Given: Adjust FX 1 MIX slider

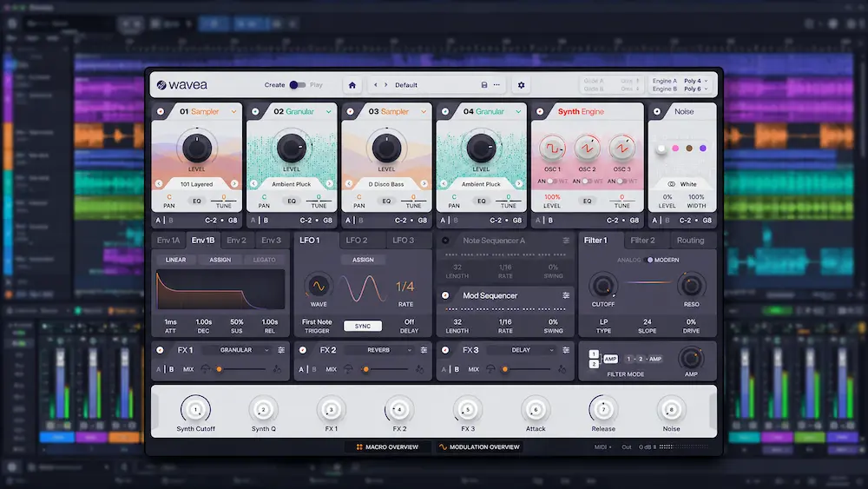Looking at the screenshot, I should pos(241,369).
